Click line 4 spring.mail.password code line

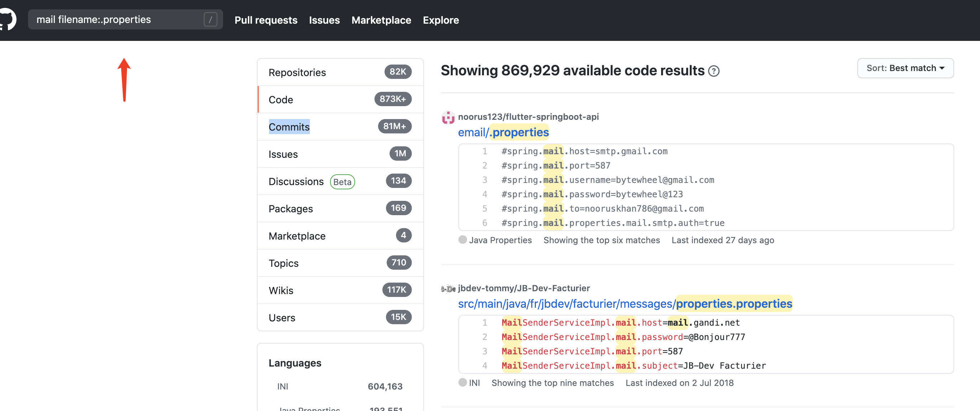[x=592, y=194]
